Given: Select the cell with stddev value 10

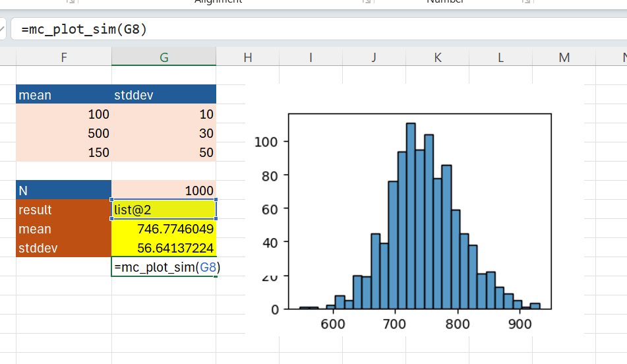Looking at the screenshot, I should click(x=164, y=113).
